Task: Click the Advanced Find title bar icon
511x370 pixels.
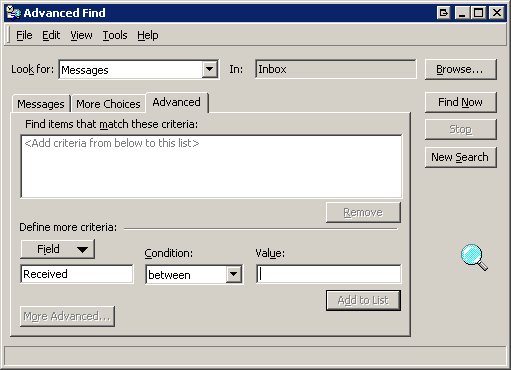Action: 13,13
